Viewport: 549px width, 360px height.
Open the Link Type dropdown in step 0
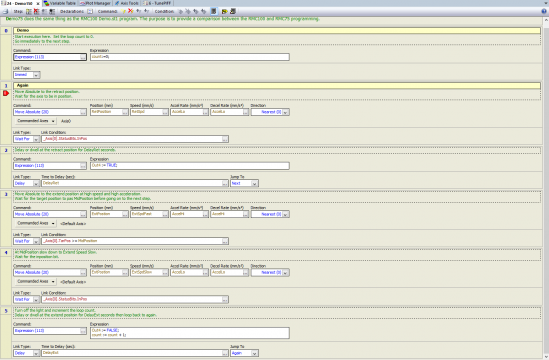pyautogui.click(x=36, y=75)
